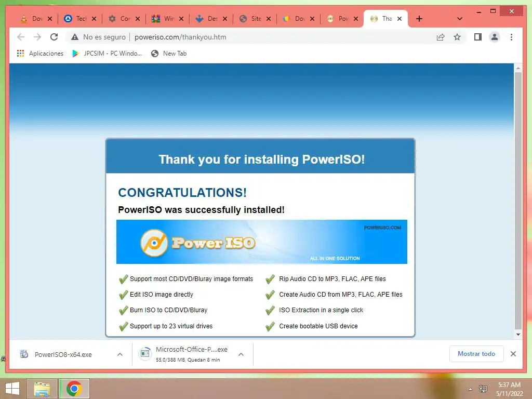Expand the tab search dropdown arrow
This screenshot has width=532, height=399.
point(459,19)
